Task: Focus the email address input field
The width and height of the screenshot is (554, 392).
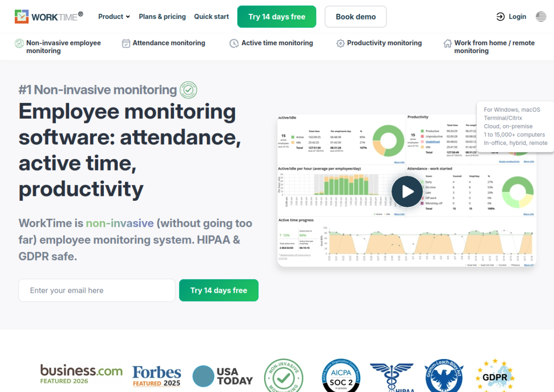Action: pyautogui.click(x=97, y=290)
